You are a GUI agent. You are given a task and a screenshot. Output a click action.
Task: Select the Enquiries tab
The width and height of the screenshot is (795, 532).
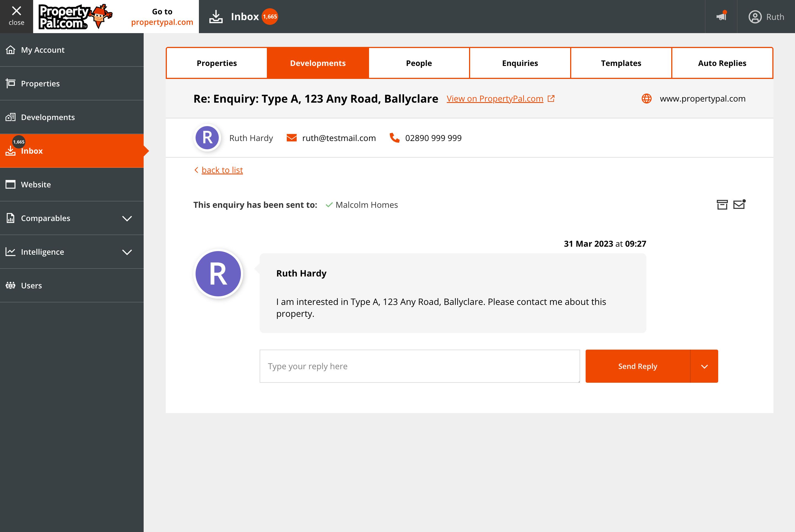click(520, 63)
